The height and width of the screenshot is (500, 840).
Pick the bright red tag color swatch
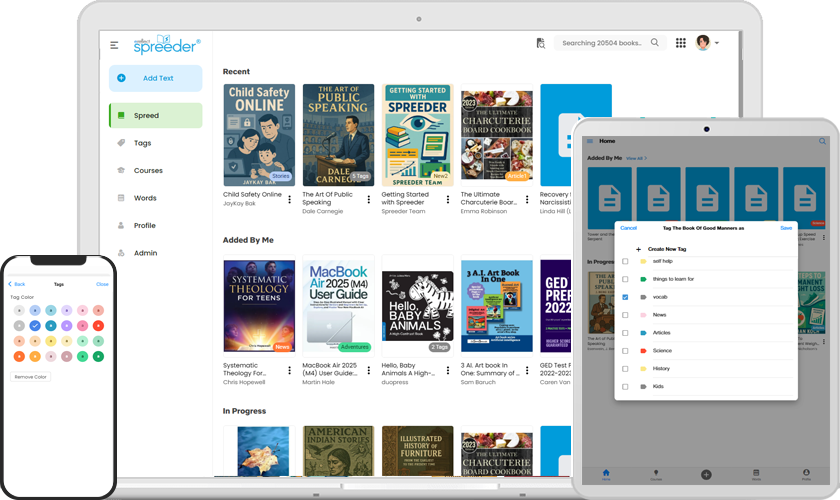98,325
